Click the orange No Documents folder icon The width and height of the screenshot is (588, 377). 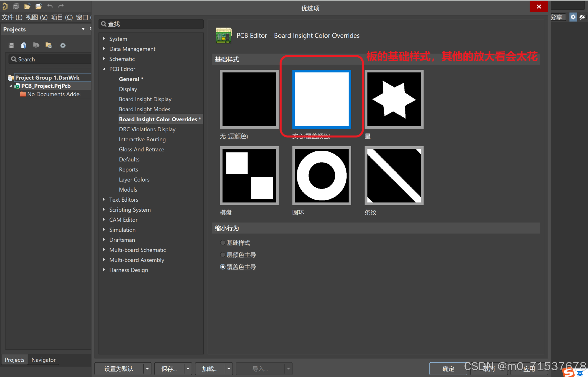point(23,94)
